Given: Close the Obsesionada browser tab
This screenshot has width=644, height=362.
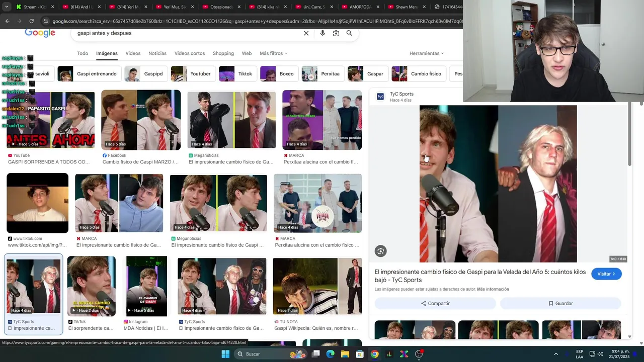Looking at the screenshot, I should click(238, 7).
